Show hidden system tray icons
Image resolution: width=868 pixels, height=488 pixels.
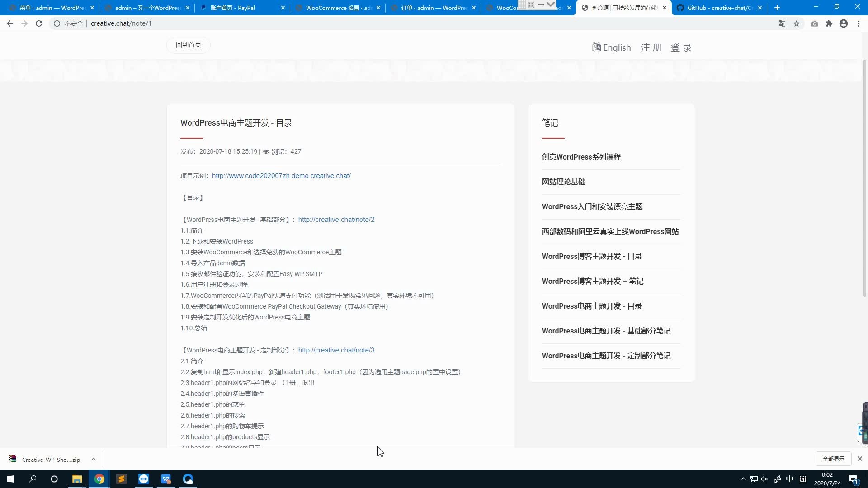pyautogui.click(x=743, y=479)
